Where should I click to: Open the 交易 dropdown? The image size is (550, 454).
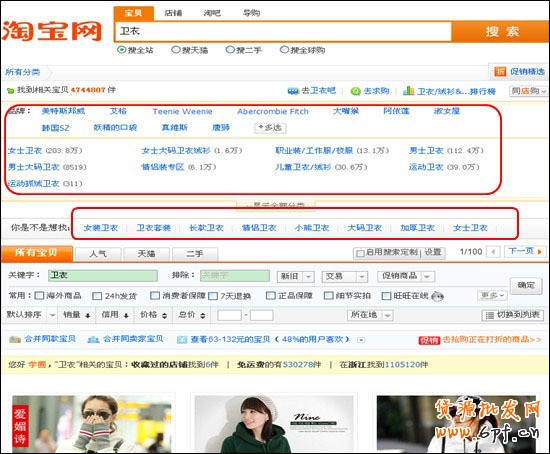(344, 276)
